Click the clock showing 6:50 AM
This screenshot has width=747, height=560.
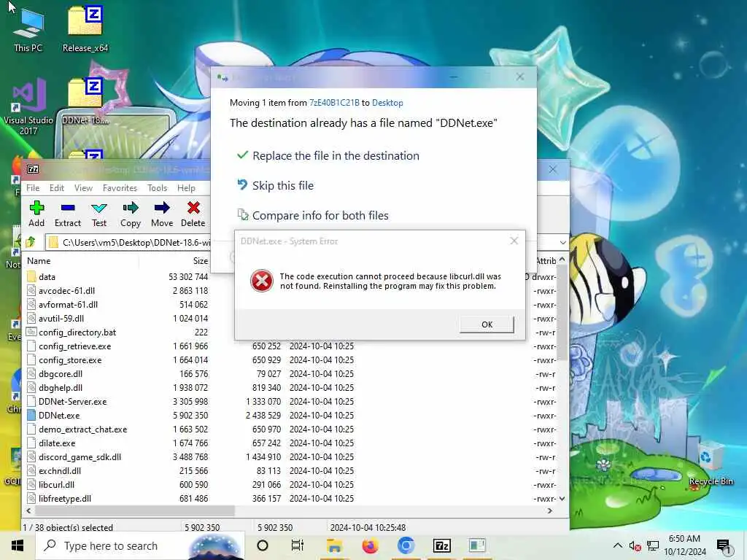pyautogui.click(x=684, y=539)
